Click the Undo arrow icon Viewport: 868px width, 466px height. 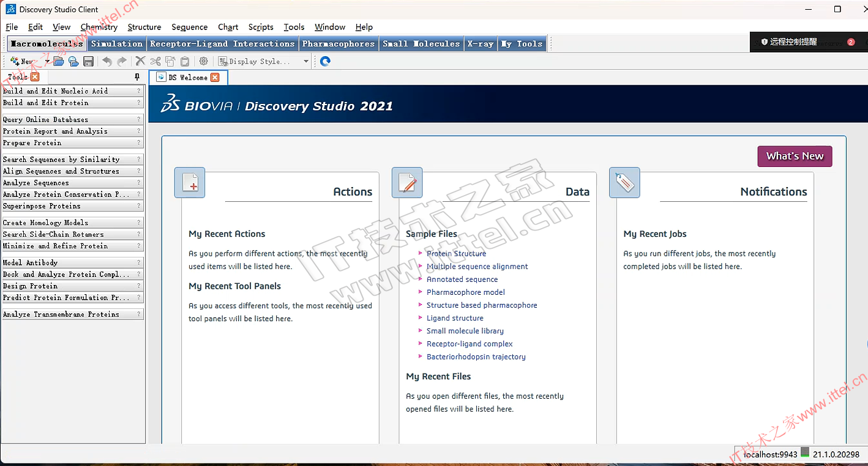click(107, 61)
